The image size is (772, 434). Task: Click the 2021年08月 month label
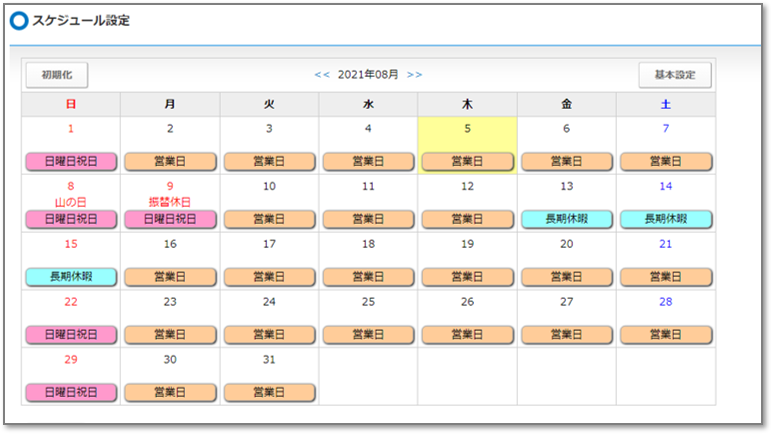368,75
